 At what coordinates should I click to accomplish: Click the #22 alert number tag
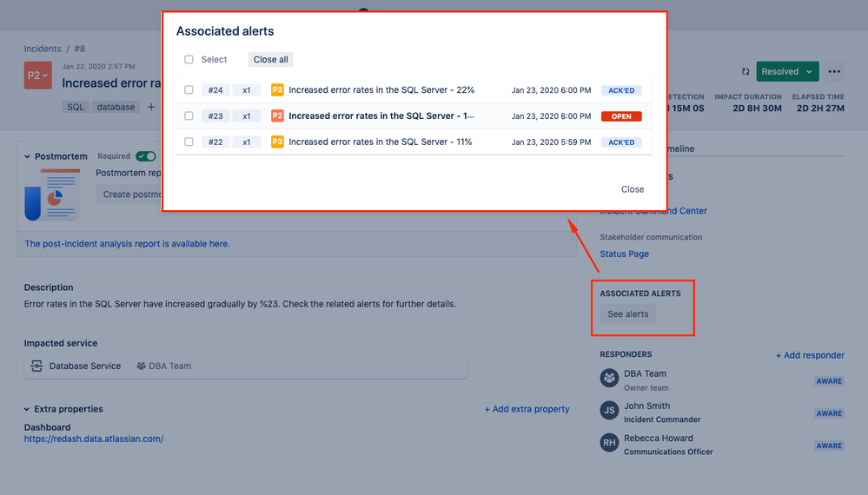[215, 142]
